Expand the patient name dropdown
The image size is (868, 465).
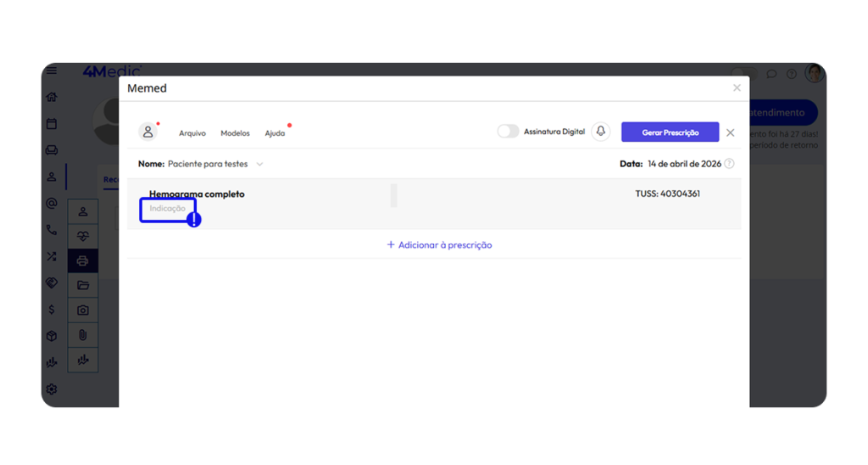point(259,164)
